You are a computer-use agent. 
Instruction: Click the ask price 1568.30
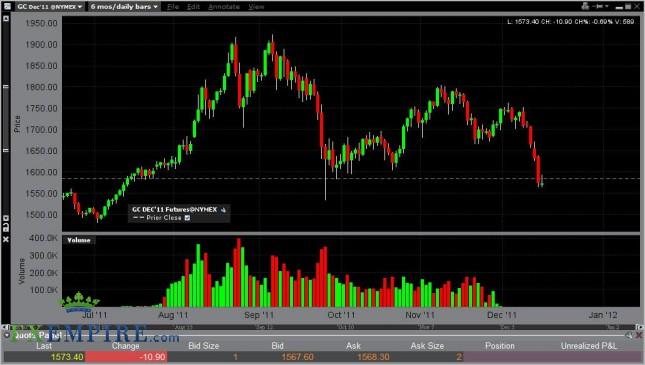373,357
